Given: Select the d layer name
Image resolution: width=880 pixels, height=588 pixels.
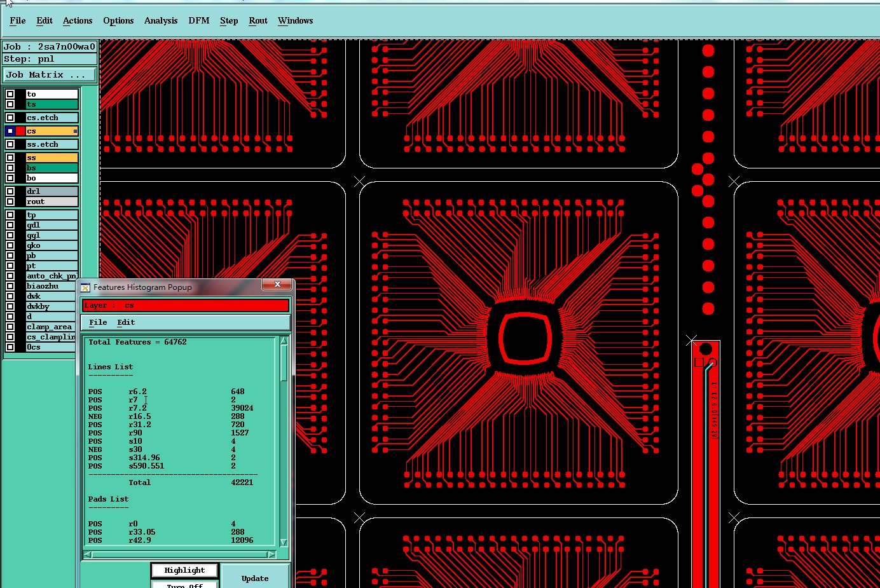Looking at the screenshot, I should pos(52,317).
